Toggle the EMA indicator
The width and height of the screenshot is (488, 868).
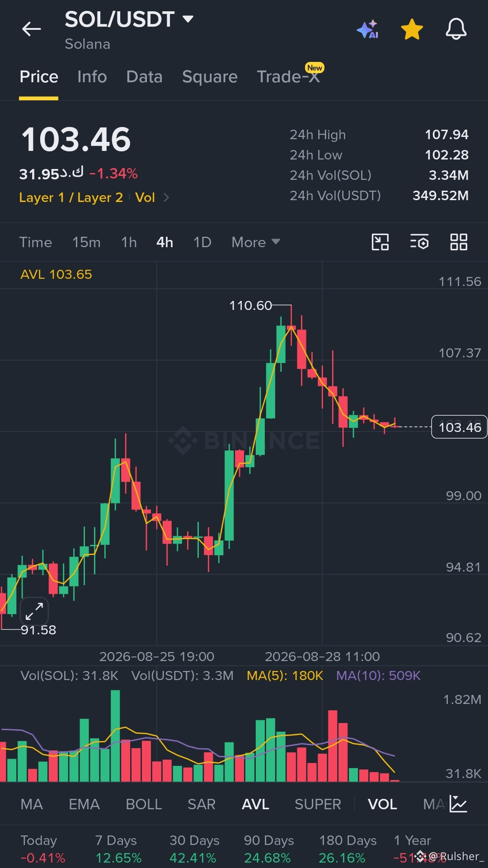pos(84,804)
